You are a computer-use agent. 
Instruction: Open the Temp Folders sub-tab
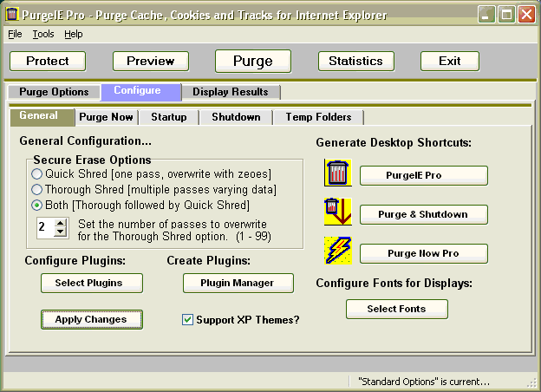point(318,117)
